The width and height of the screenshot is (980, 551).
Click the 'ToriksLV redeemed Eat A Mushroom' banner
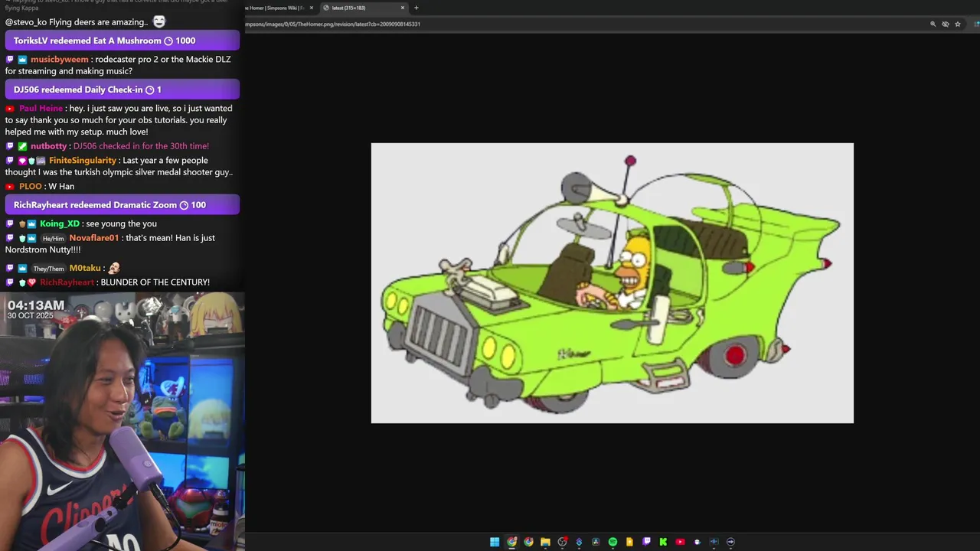tap(122, 41)
